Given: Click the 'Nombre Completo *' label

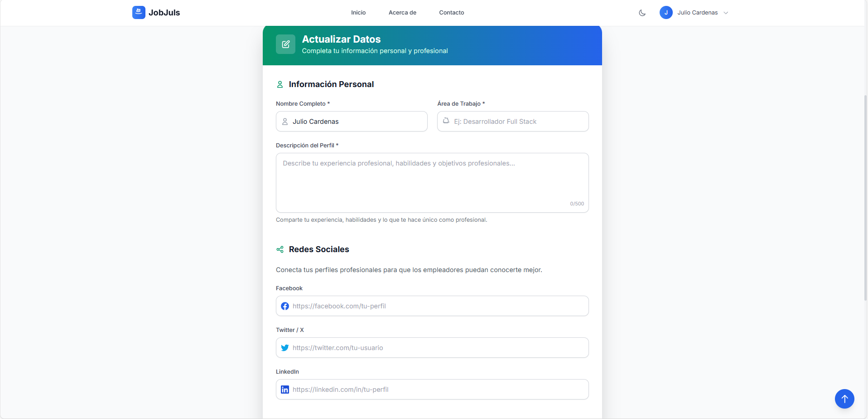Looking at the screenshot, I should (x=303, y=104).
